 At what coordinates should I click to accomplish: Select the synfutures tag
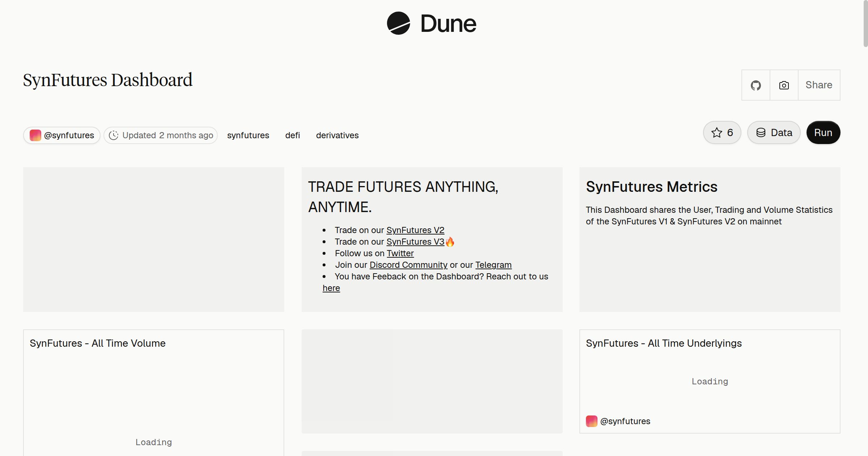point(248,135)
